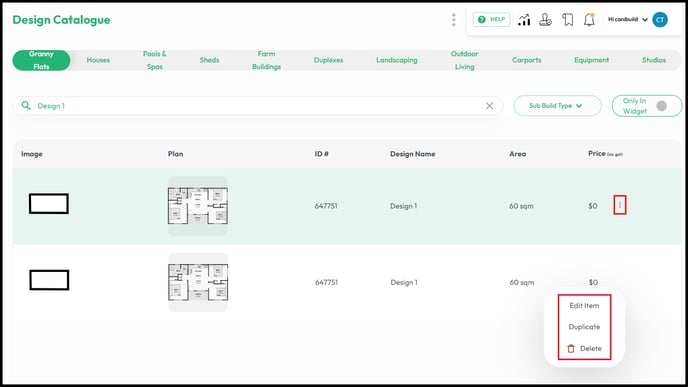Expand the Sub Build Type dropdown
The width and height of the screenshot is (688, 387).
tap(557, 106)
